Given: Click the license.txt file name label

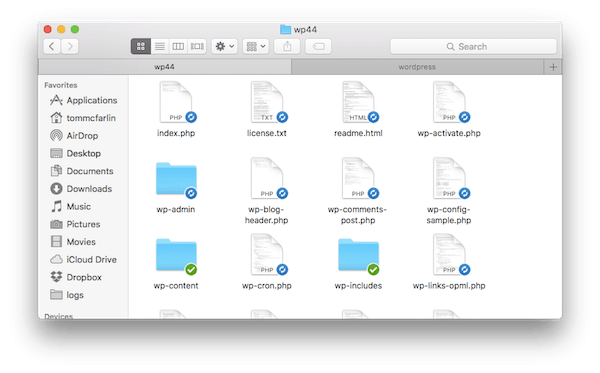Looking at the screenshot, I should coord(267,133).
